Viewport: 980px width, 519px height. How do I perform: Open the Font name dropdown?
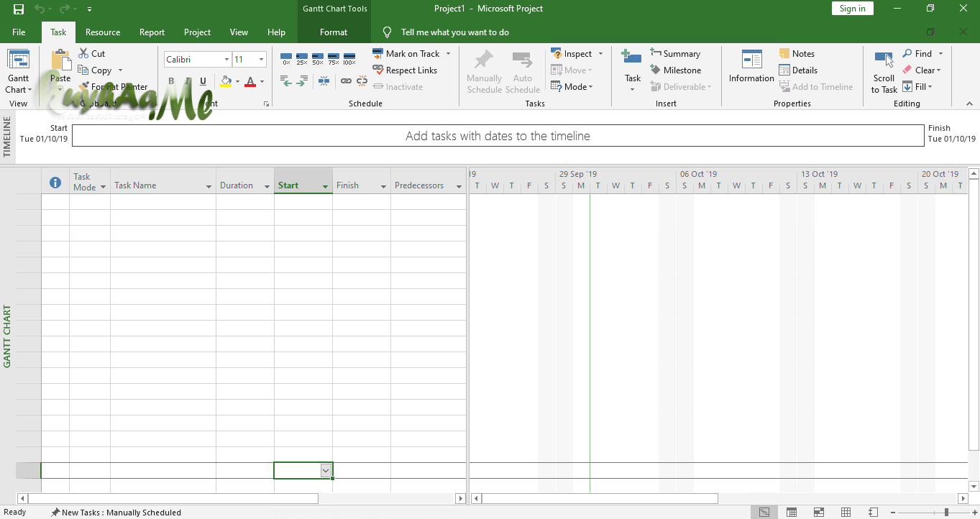click(226, 60)
